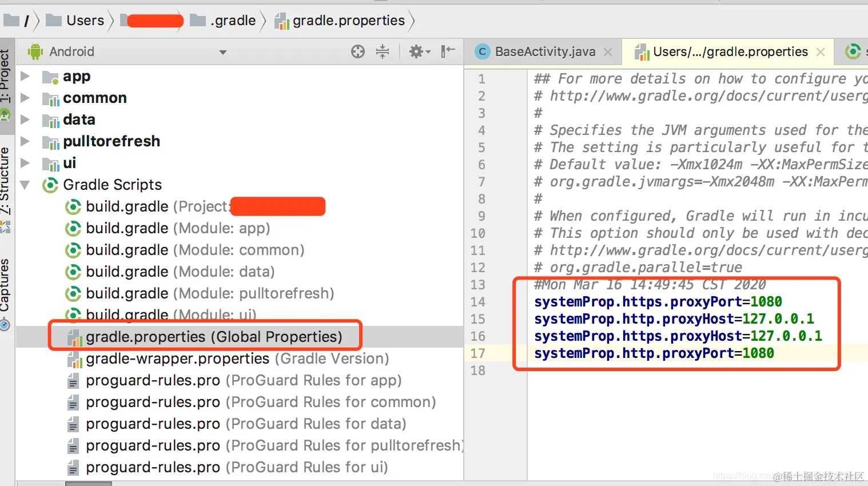Close the gradle.properties editor tab

820,51
